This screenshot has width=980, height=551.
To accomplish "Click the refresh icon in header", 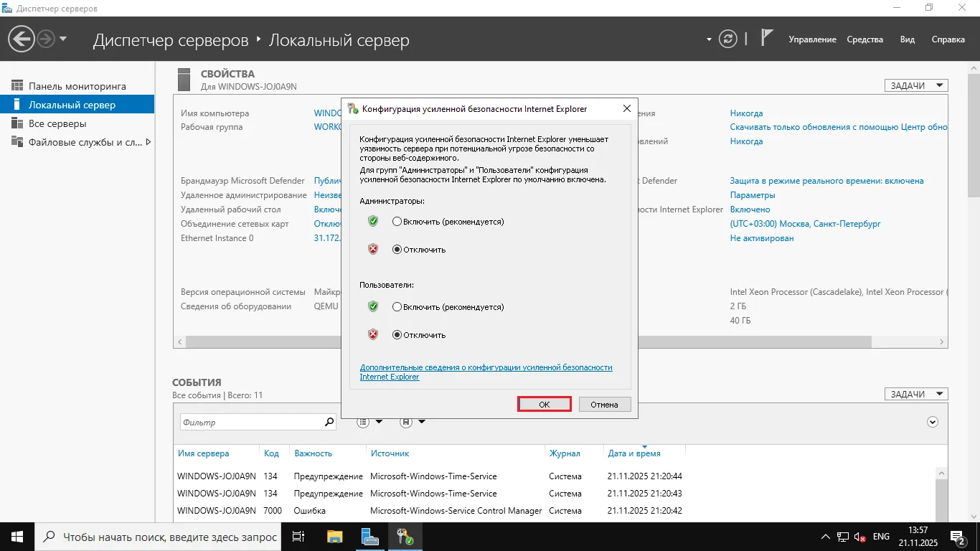I will point(727,39).
